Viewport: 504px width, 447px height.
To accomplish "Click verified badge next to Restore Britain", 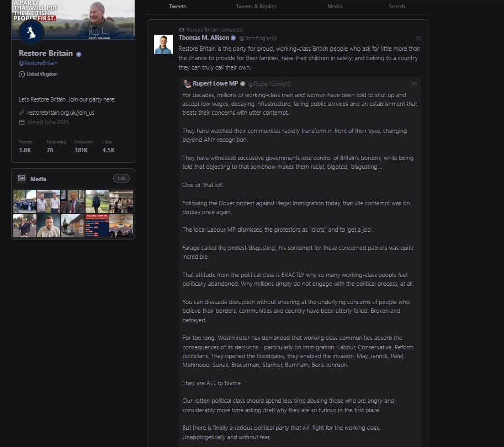I will tap(79, 54).
